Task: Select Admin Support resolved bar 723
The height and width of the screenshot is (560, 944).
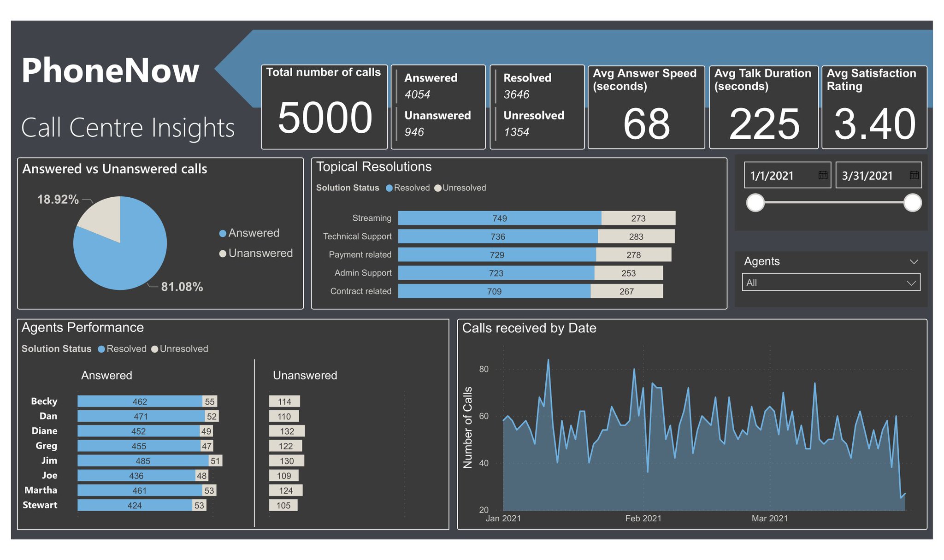Action: [x=496, y=273]
